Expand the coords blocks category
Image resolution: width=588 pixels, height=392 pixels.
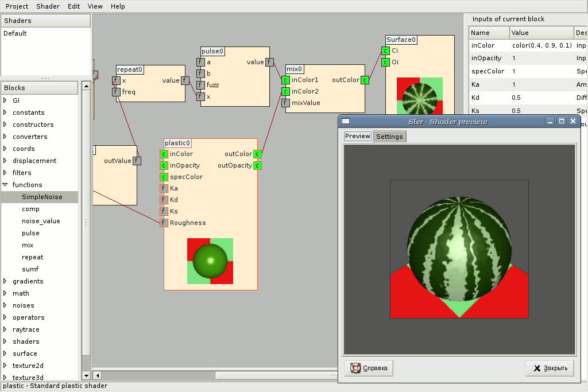click(5, 149)
